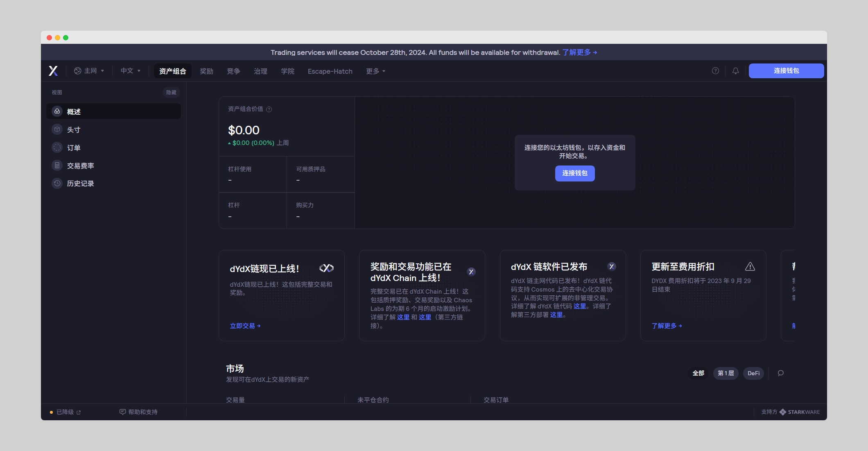Click the 交易量 column label
Image resolution: width=868 pixels, height=451 pixels.
235,400
